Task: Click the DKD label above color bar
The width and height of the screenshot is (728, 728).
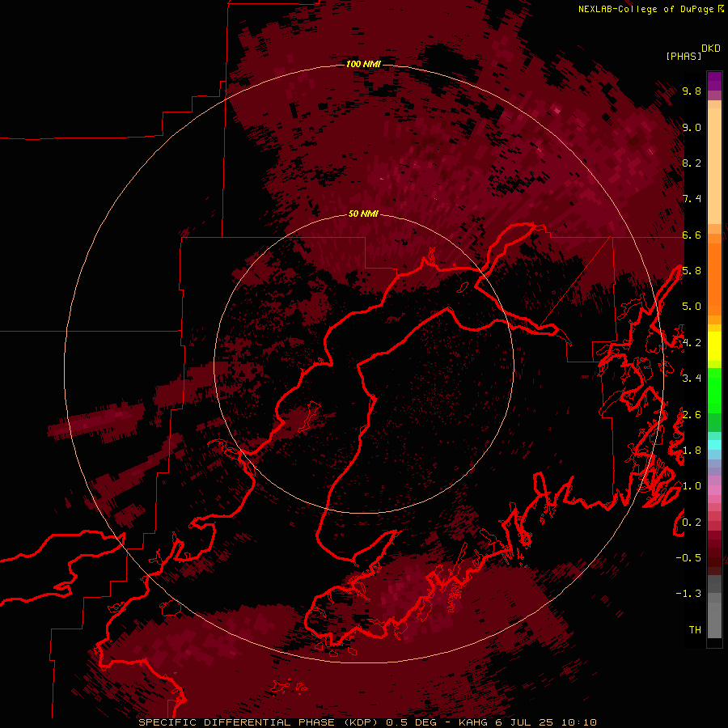Action: click(711, 49)
